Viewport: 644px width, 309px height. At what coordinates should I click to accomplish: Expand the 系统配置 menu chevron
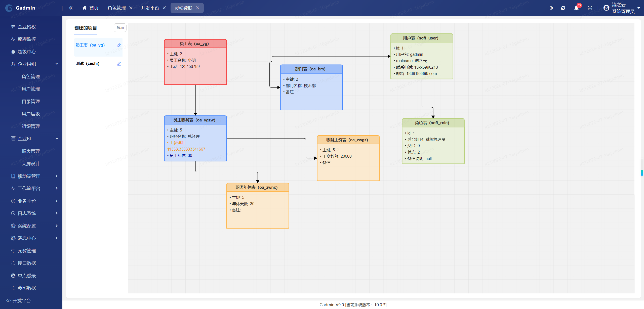(57, 226)
